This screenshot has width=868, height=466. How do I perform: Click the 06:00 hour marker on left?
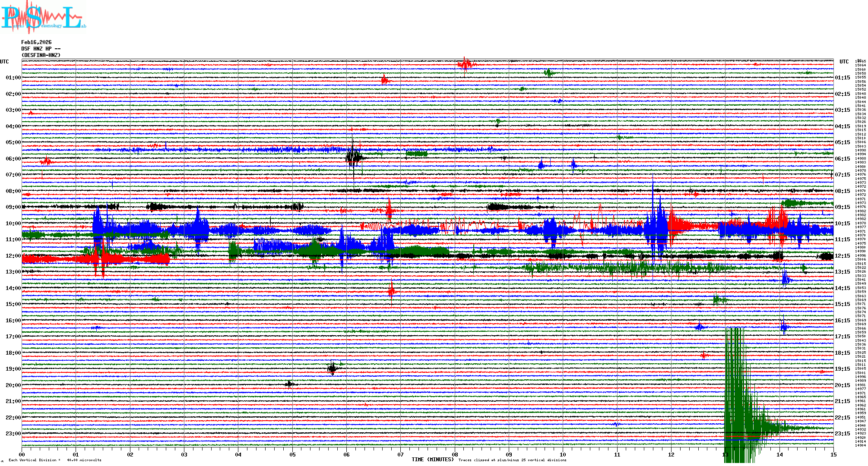(13, 159)
